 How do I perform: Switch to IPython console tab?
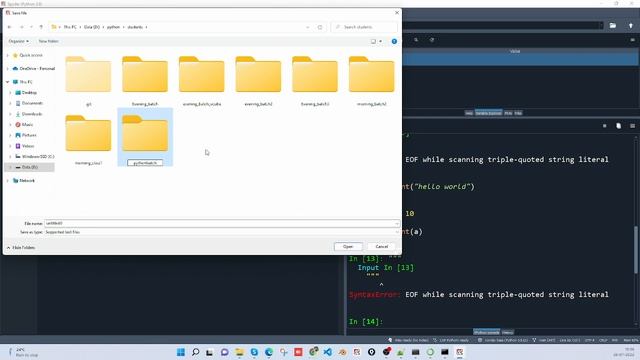[487, 332]
